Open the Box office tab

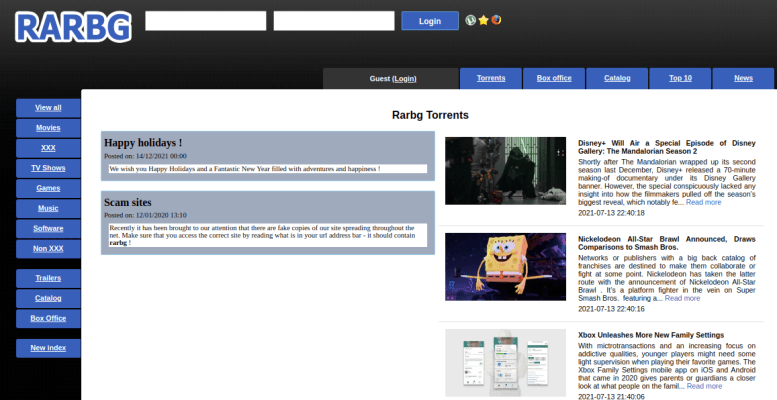click(x=554, y=78)
